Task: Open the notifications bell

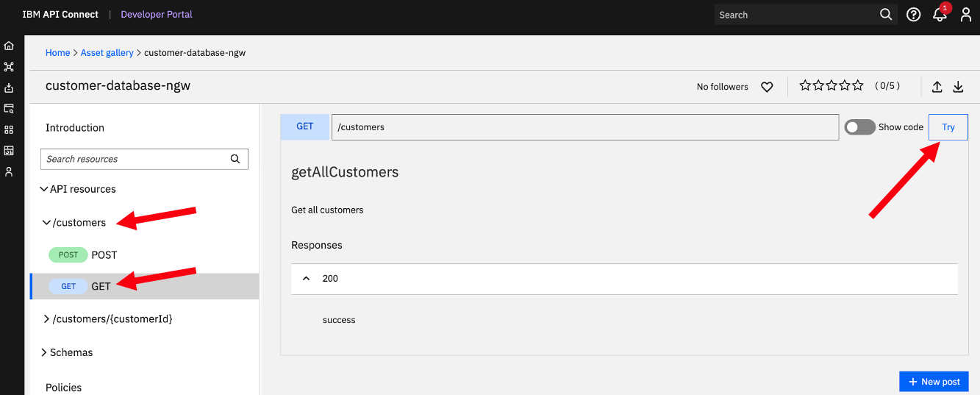Action: coord(940,15)
